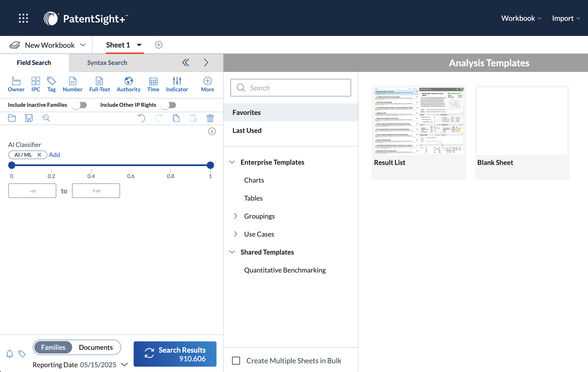Screen dimensions: 588x372
Task: Open the IPC classification search
Action: point(36,84)
